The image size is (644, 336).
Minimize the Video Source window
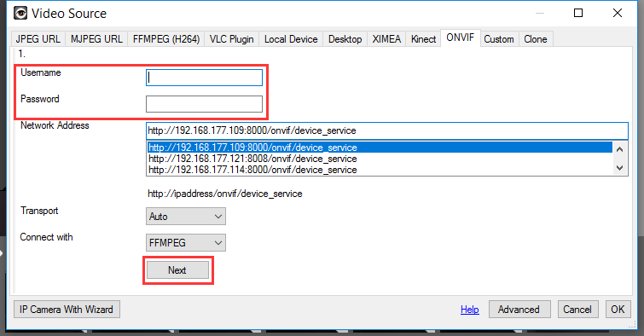(x=540, y=13)
